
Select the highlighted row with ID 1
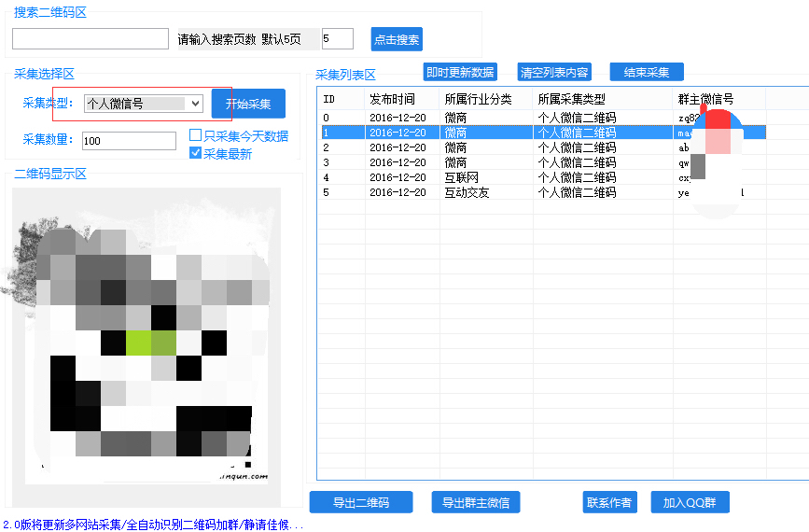click(542, 133)
